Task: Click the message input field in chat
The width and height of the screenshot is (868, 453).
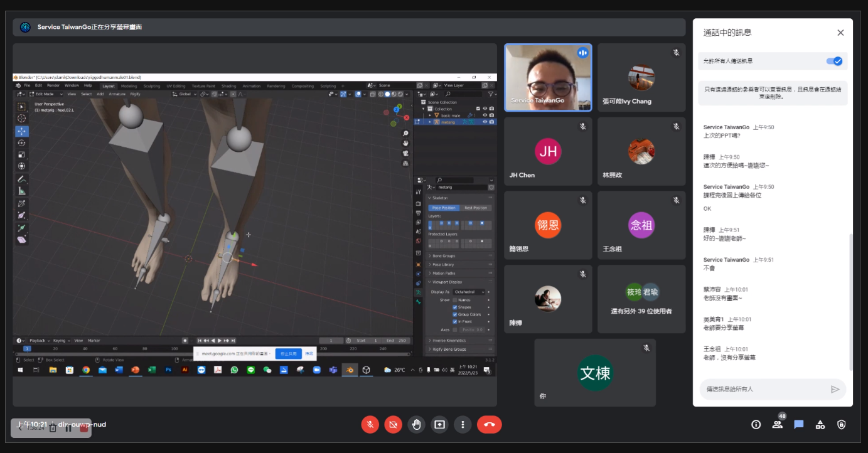Action: [763, 389]
